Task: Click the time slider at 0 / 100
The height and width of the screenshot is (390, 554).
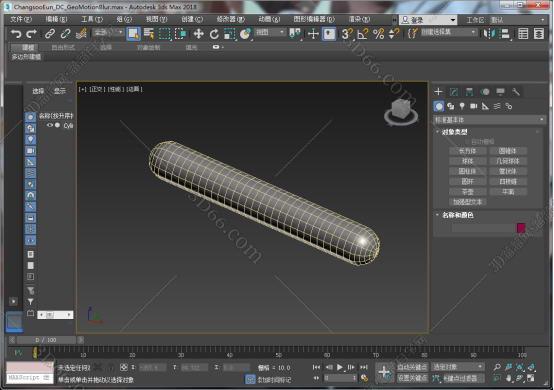Action: click(46, 340)
